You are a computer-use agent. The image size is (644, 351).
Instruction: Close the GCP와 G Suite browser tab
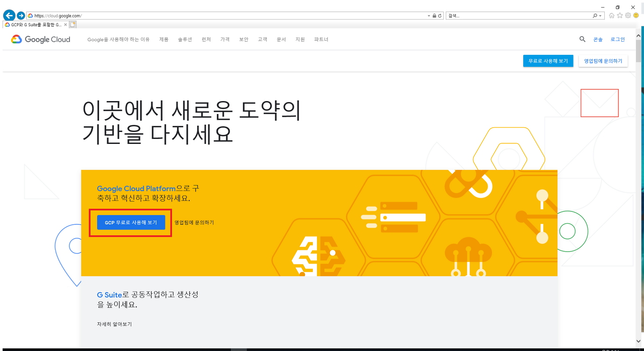pos(65,24)
